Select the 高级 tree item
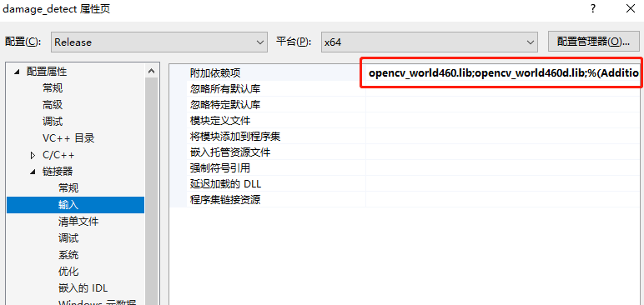The height and width of the screenshot is (305, 644). [53, 105]
